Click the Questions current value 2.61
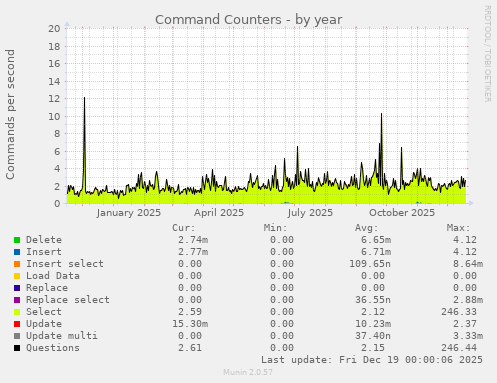Image resolution: width=497 pixels, height=383 pixels. [190, 348]
